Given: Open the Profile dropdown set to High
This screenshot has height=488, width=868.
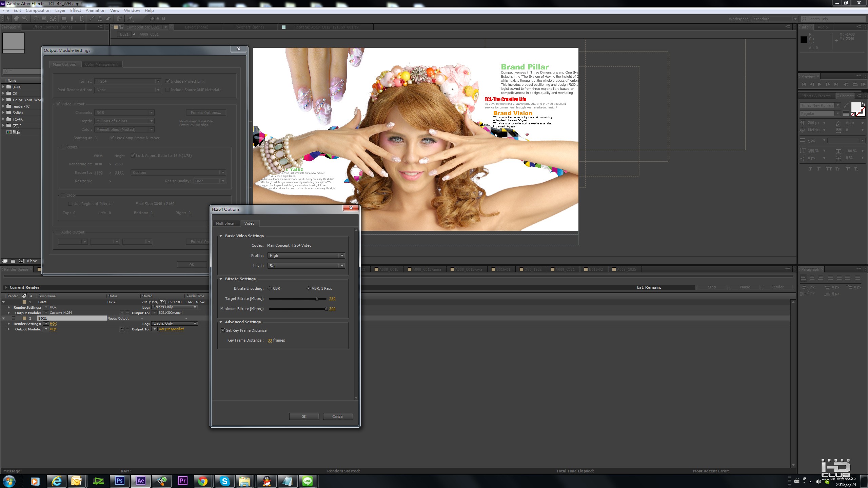Looking at the screenshot, I should [306, 256].
